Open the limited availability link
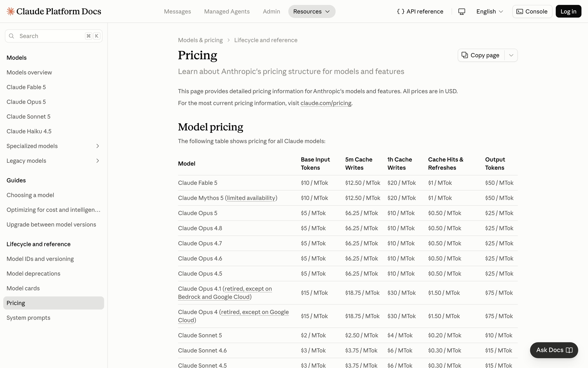Viewport: 588px width, 368px height. point(251,198)
